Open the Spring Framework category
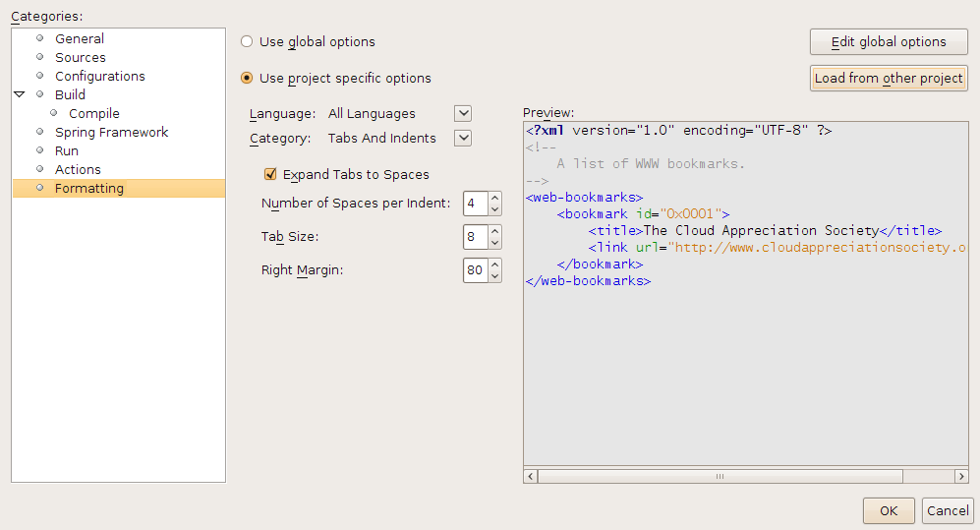The width and height of the screenshot is (980, 530). [x=111, y=132]
